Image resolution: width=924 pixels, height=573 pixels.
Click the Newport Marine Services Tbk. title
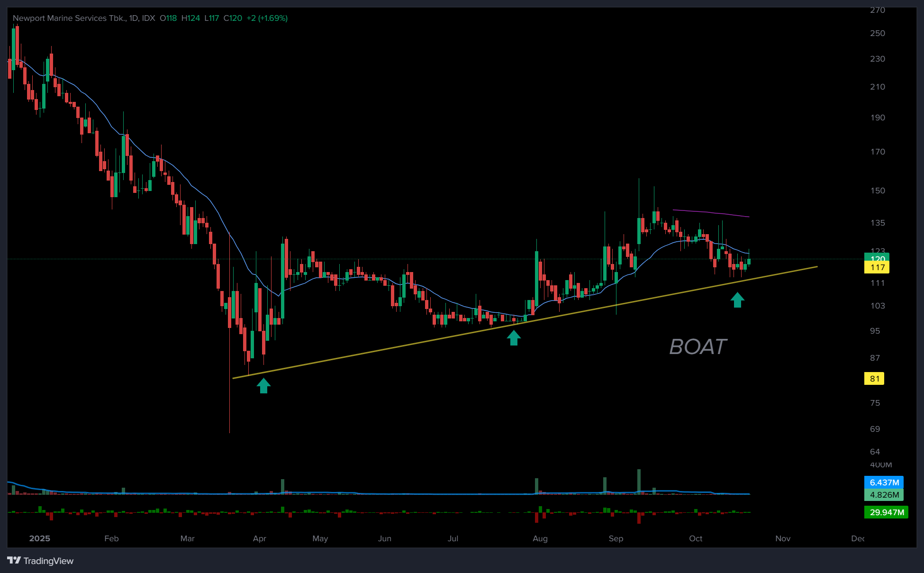[x=69, y=18]
